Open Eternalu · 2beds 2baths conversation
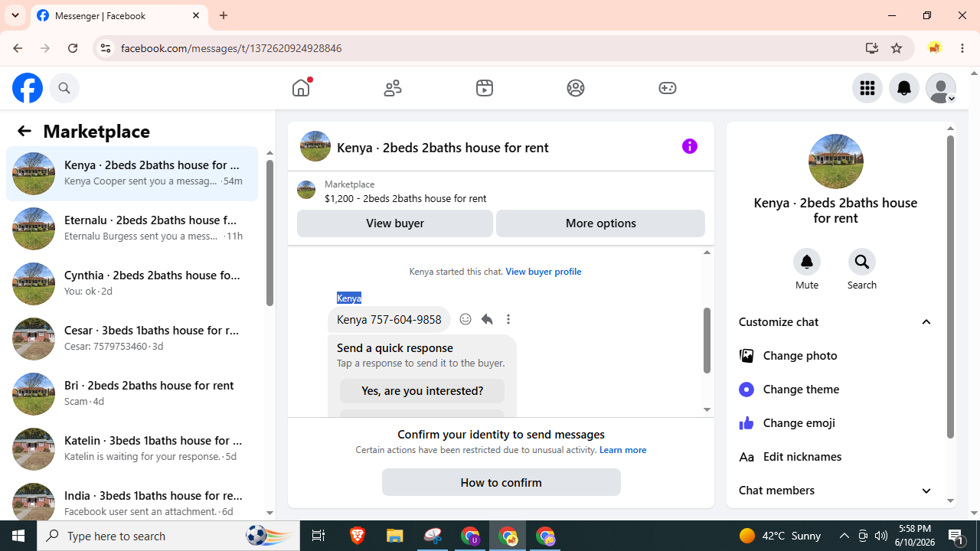This screenshot has height=551, width=980. [132, 229]
